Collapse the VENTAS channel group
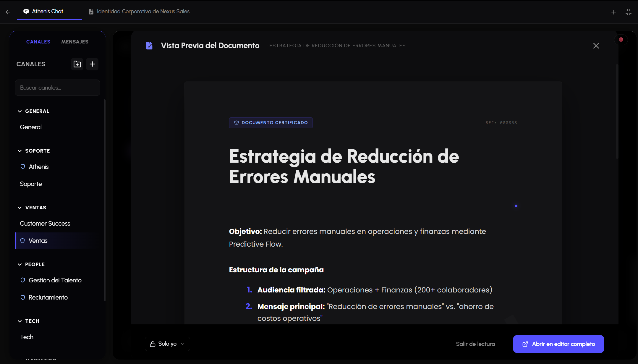The width and height of the screenshot is (638, 364). (x=20, y=208)
